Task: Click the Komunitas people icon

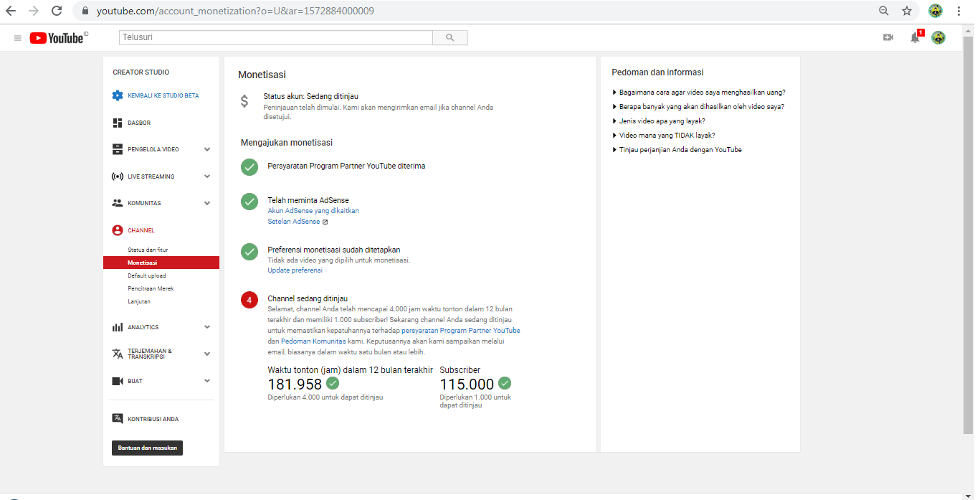Action: tap(118, 203)
